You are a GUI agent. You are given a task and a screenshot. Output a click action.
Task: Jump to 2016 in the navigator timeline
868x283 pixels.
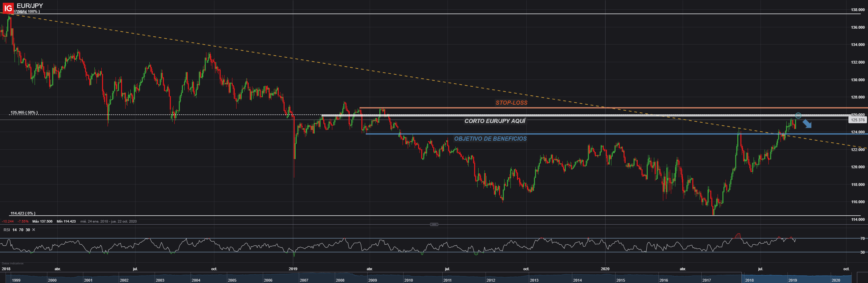(664, 280)
